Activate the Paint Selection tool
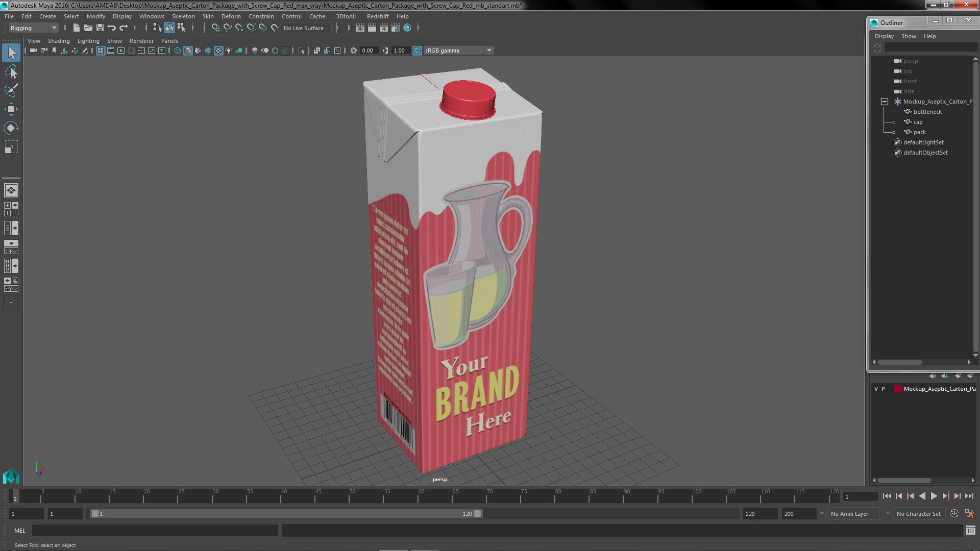 point(11,90)
